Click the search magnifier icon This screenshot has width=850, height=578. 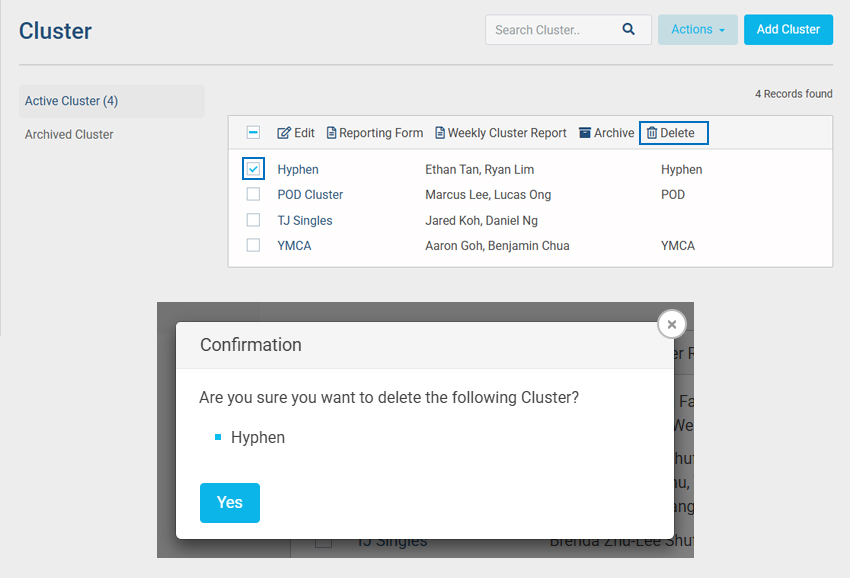click(x=629, y=30)
